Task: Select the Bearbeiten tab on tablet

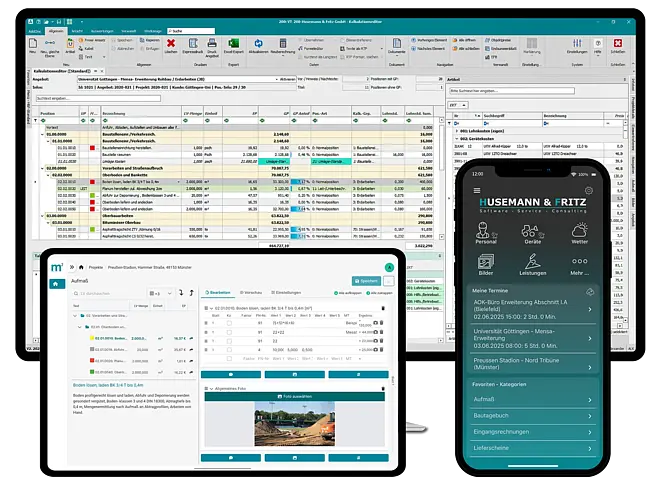Action: [x=218, y=293]
